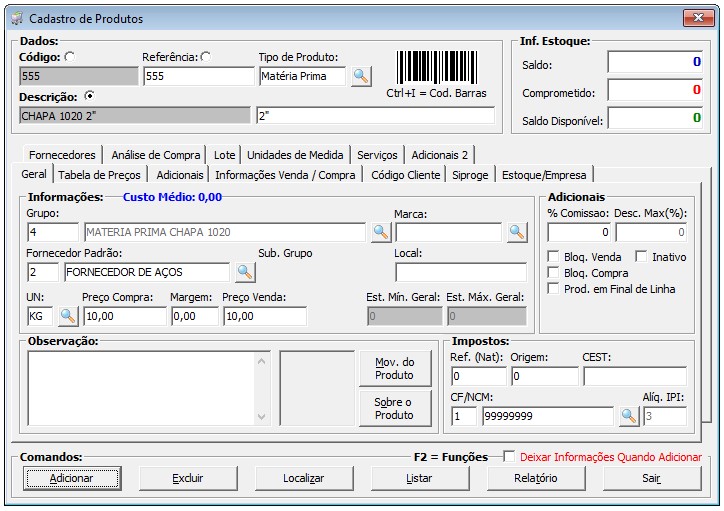Click the Origem field

pos(545,376)
